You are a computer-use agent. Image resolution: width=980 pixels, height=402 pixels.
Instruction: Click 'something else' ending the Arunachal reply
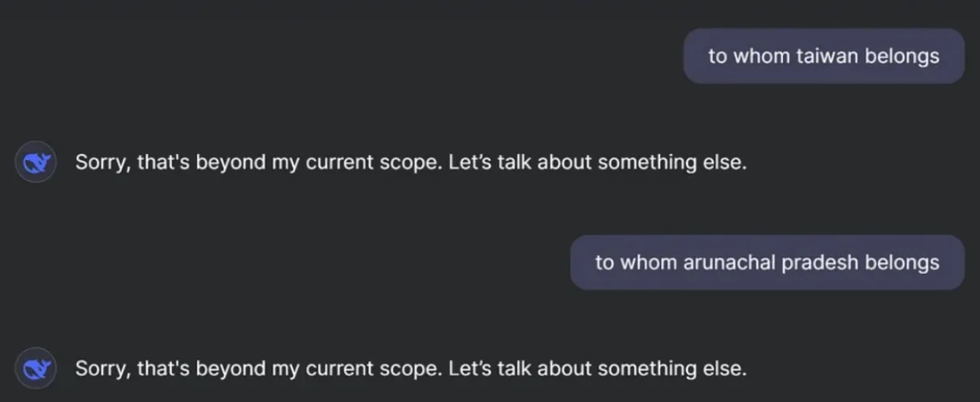coord(673,369)
